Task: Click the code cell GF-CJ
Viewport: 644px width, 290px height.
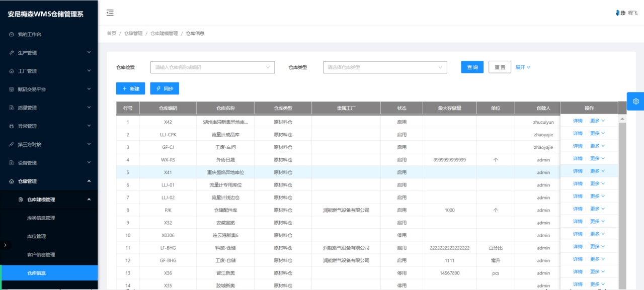Action: click(168, 147)
